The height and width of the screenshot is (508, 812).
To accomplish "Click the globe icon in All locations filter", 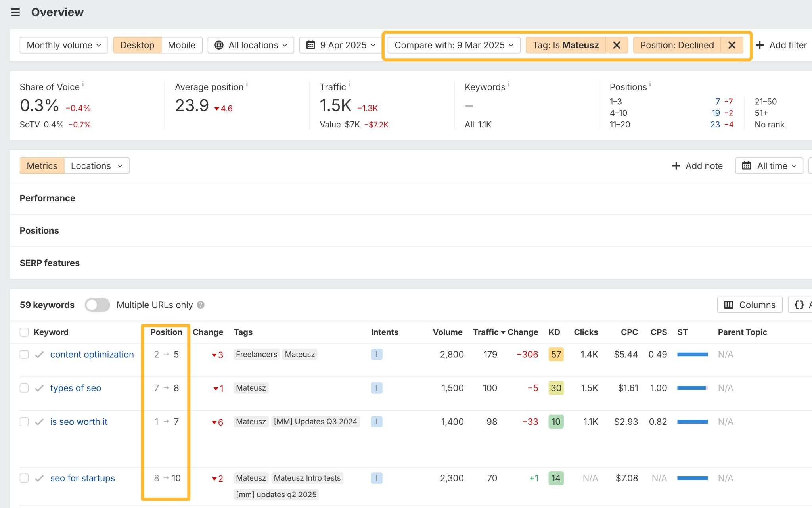I will (x=218, y=45).
